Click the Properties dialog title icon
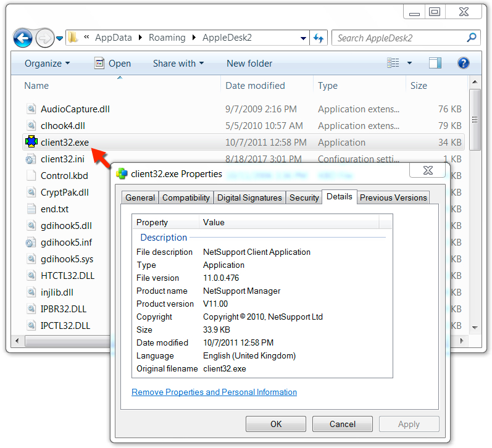The height and width of the screenshot is (448, 492). click(122, 173)
